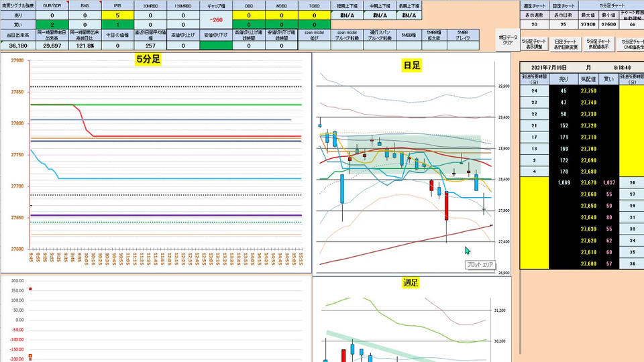Viewport: 644px width, 362px height.
Task: Select the 最大値 cell showing 27900
Action: click(588, 24)
